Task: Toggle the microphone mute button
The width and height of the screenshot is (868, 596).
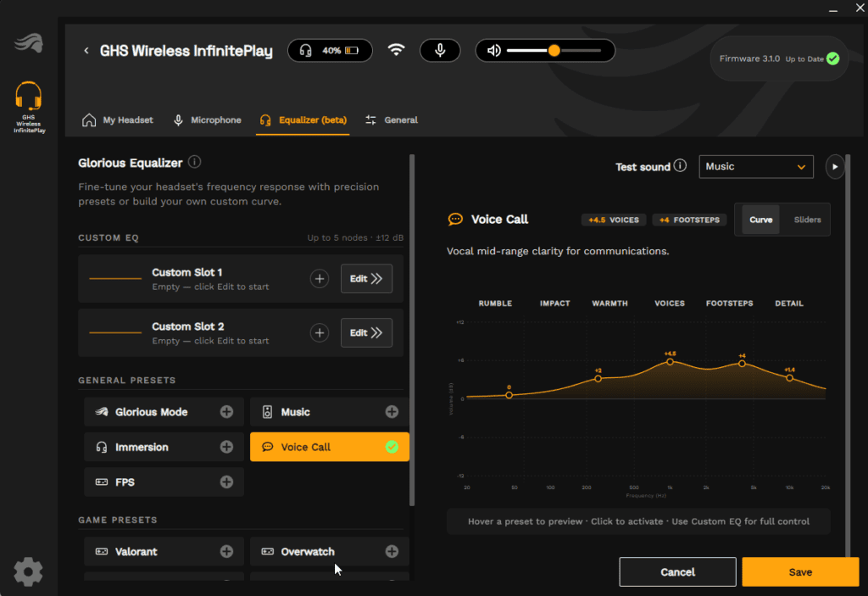Action: 440,50
